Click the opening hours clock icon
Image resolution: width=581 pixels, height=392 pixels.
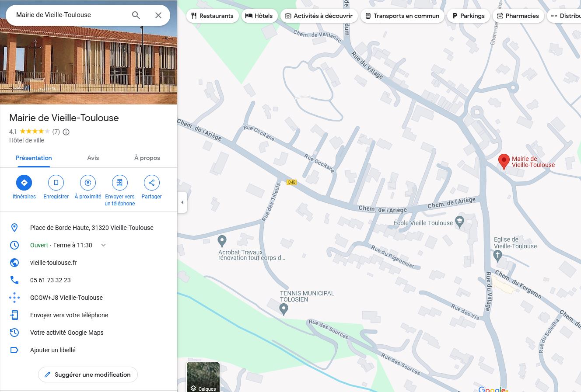(14, 245)
